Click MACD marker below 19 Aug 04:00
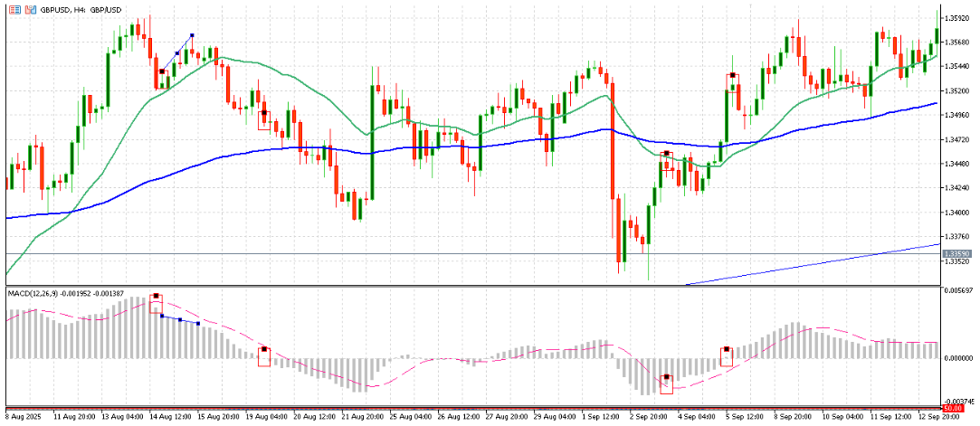 [x=264, y=349]
